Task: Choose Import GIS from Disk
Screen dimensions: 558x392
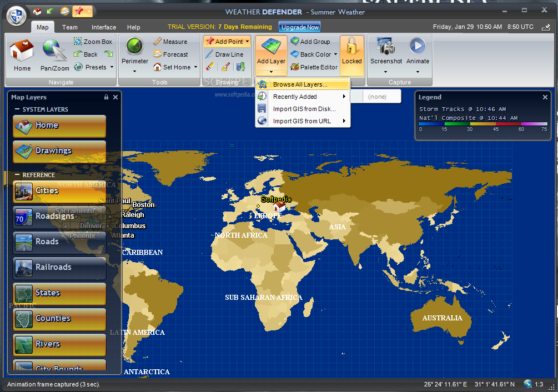Action: click(x=303, y=109)
